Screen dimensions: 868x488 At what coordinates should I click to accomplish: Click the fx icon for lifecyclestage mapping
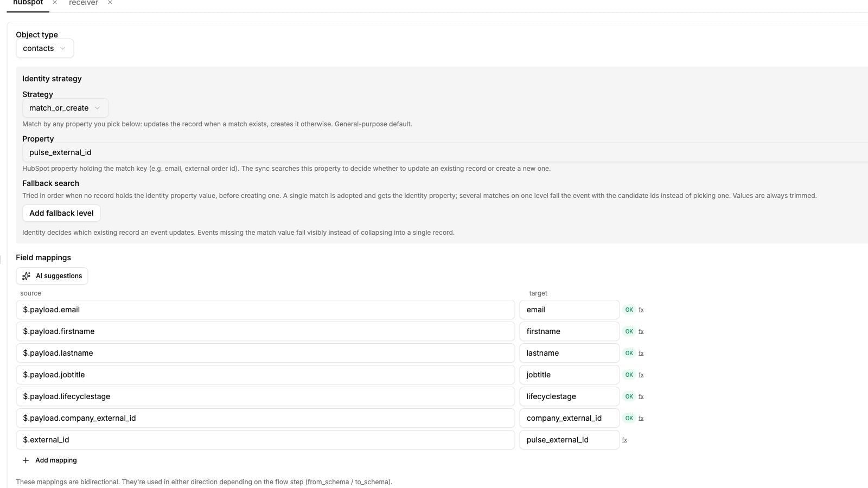(x=641, y=396)
